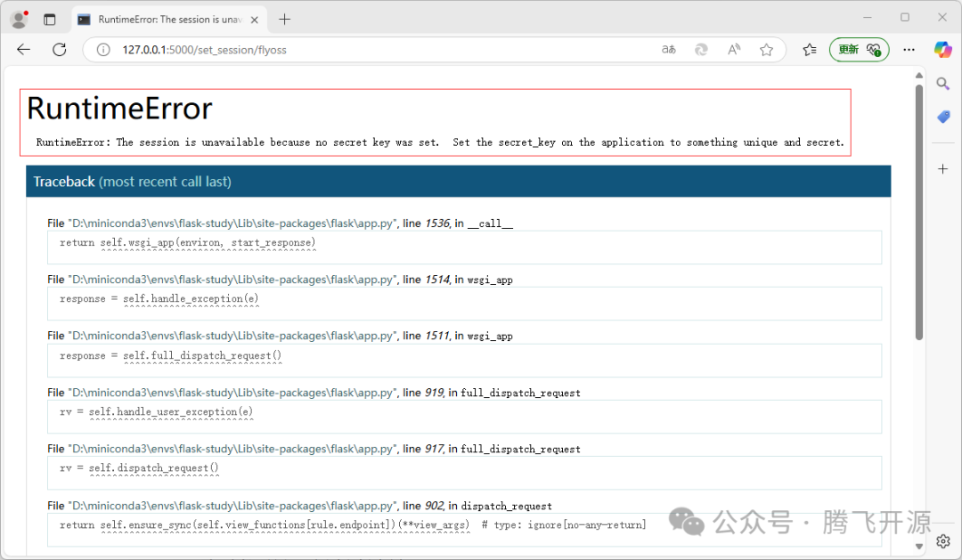The image size is (962, 560).
Task: Add this page to favorites star
Action: click(766, 50)
